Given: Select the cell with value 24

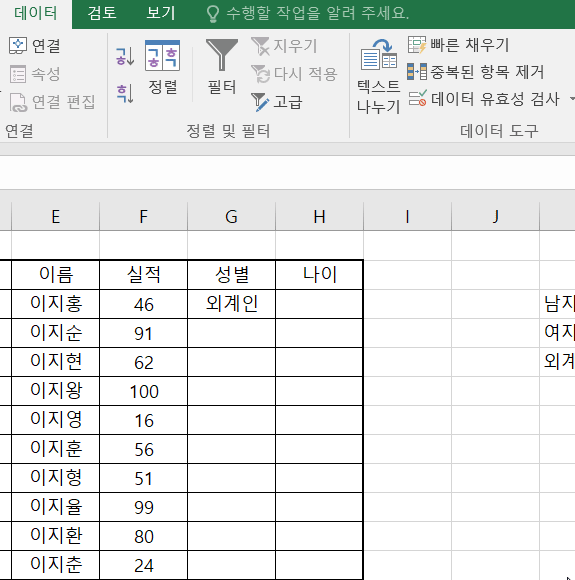Looking at the screenshot, I should (x=144, y=565).
